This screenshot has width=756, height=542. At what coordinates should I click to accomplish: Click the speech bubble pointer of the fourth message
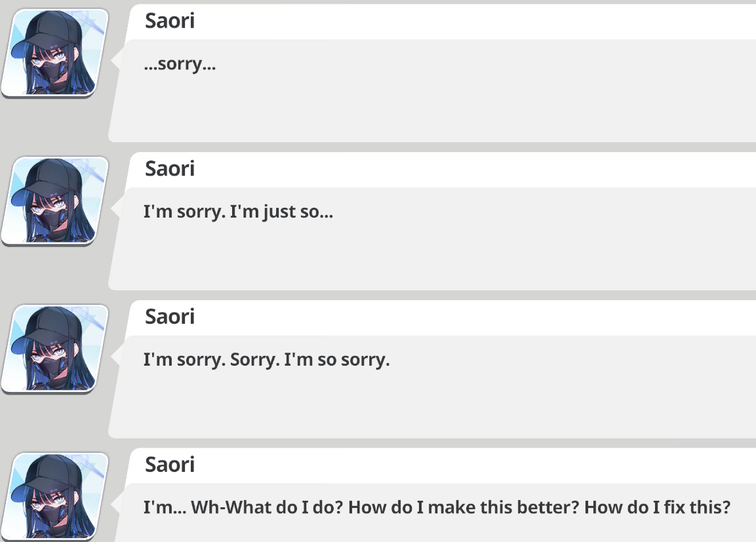pyautogui.click(x=116, y=505)
